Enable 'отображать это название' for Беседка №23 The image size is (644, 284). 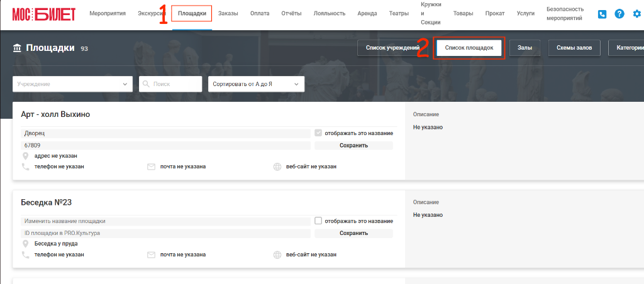[318, 221]
